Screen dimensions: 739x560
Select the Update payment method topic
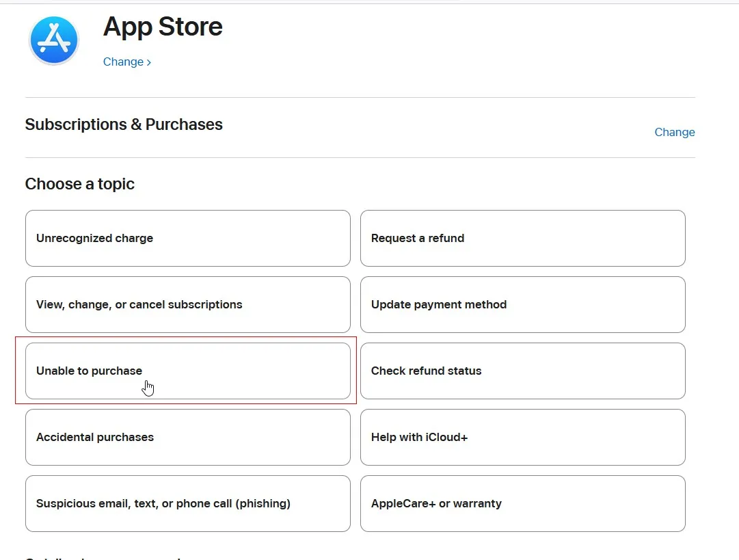522,304
